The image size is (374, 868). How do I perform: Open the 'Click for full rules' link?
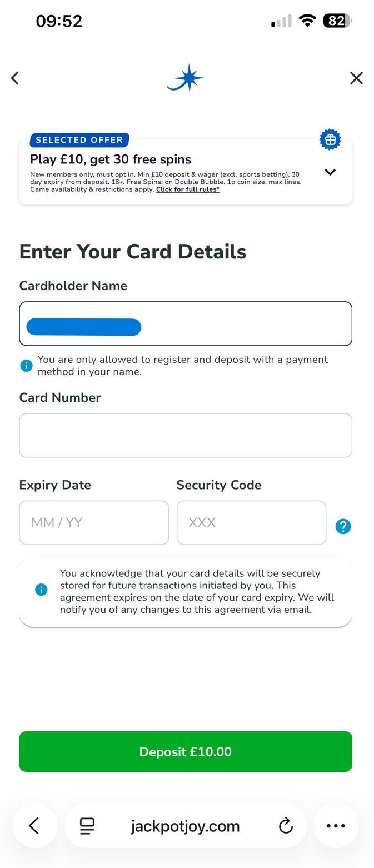(188, 189)
